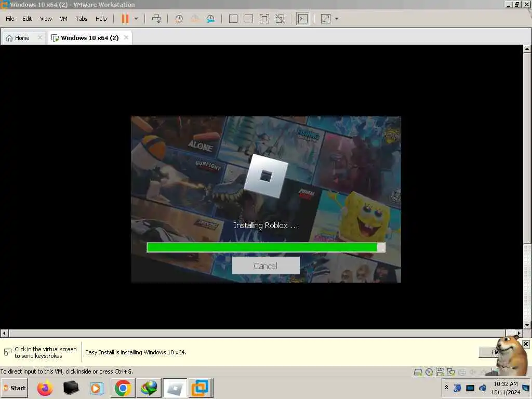Cancel the Roblox installation
Image resolution: width=532 pixels, height=399 pixels.
(265, 265)
